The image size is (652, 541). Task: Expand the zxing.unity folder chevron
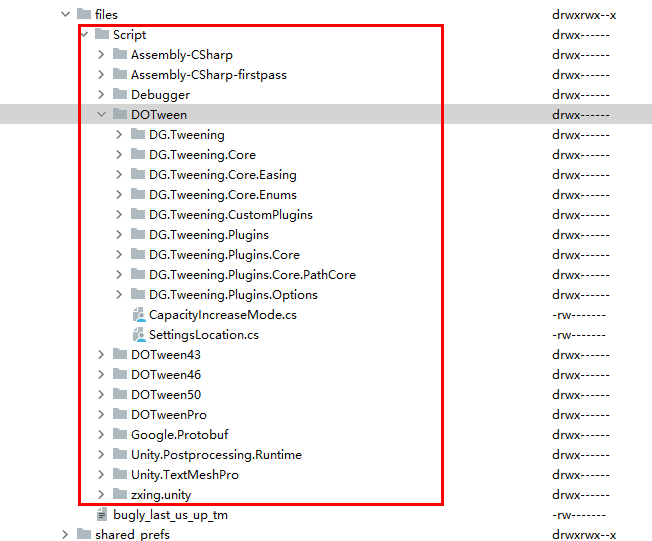pyautogui.click(x=101, y=494)
